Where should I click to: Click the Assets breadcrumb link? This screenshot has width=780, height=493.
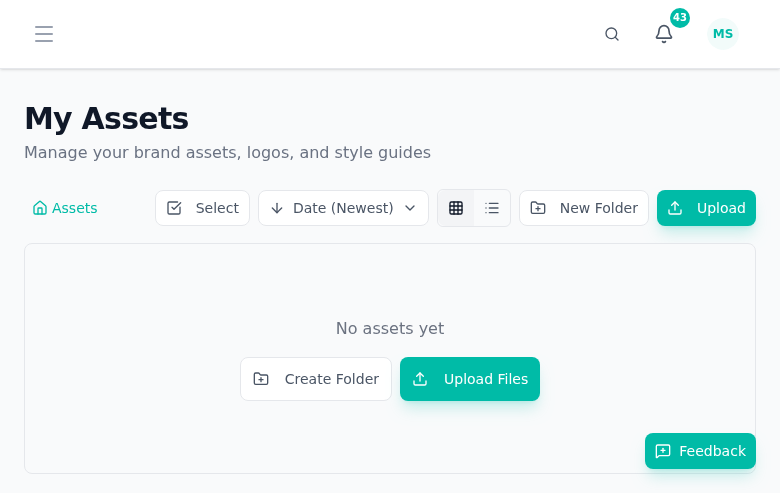pos(75,208)
